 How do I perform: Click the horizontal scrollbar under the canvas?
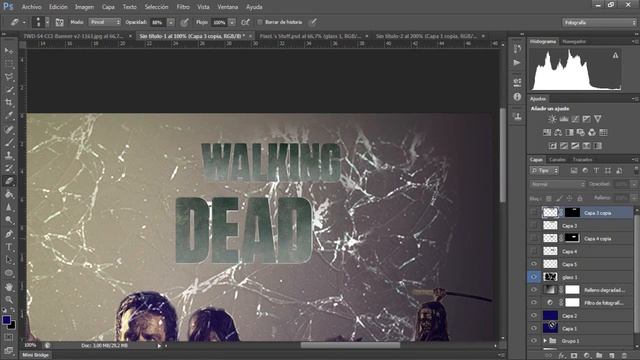click(350, 345)
